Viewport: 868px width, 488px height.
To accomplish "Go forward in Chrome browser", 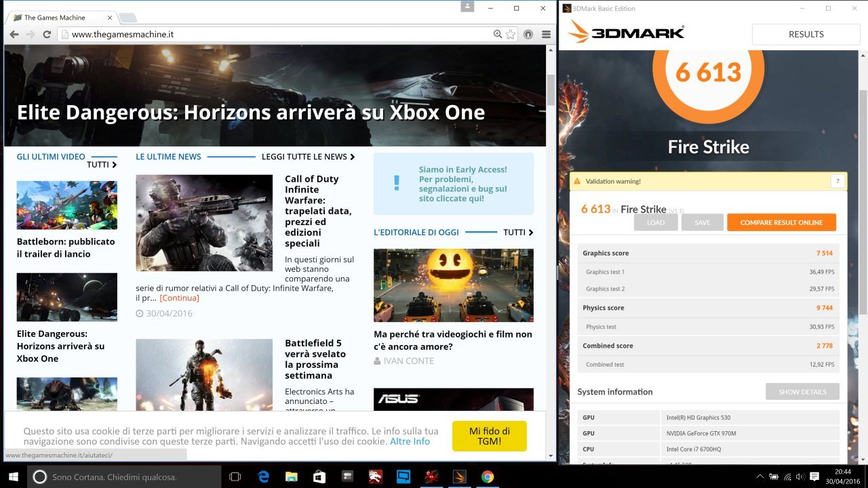I will 31,34.
